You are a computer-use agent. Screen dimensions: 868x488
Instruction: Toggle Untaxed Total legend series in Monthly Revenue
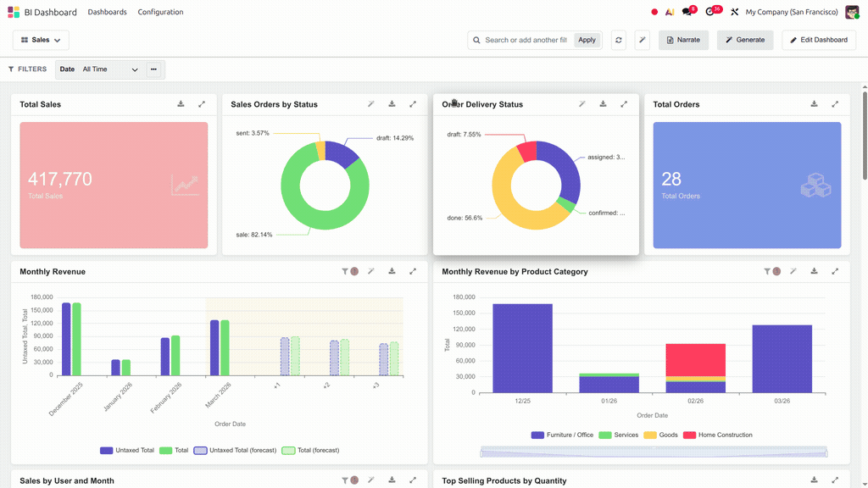pyautogui.click(x=127, y=451)
